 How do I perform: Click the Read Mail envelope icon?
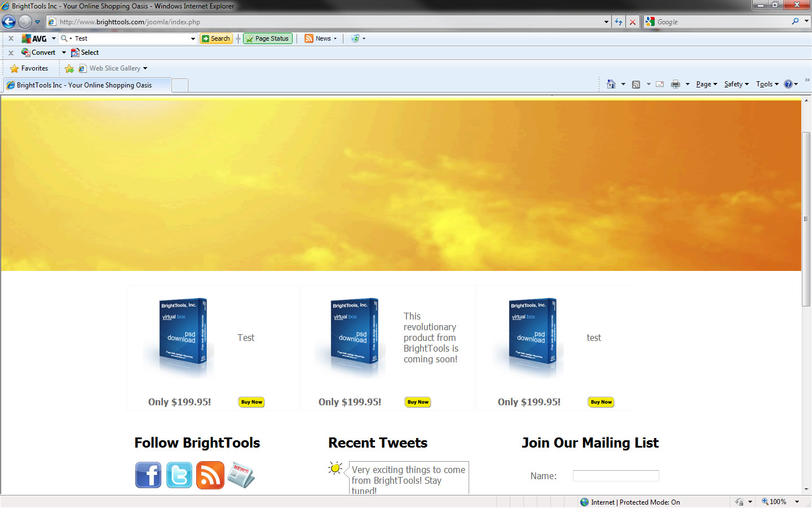(x=660, y=84)
